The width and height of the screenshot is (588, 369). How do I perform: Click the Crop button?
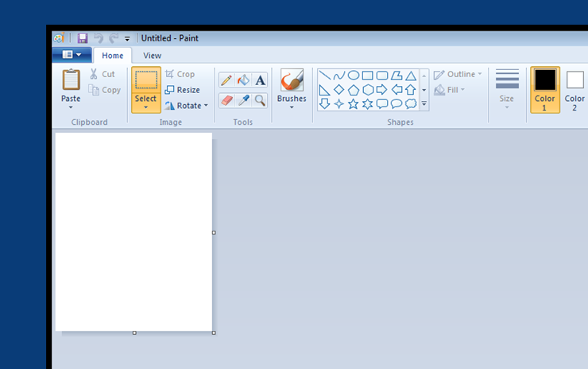pos(180,74)
